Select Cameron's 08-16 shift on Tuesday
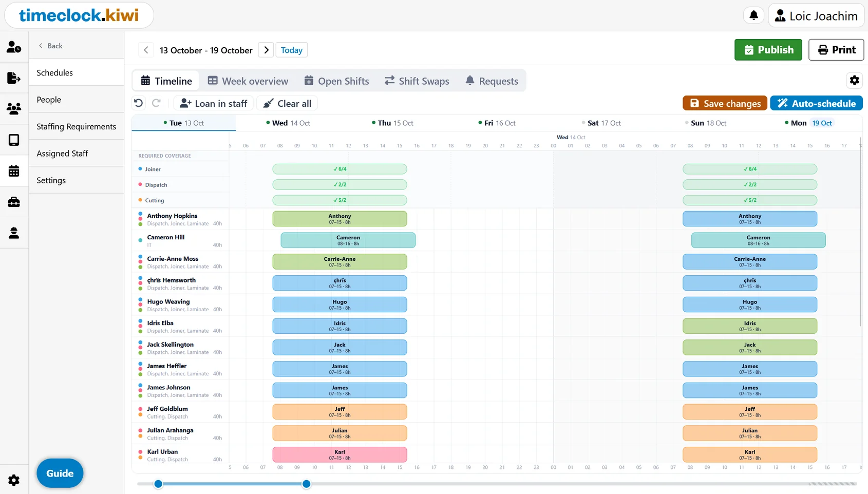The width and height of the screenshot is (868, 494). (348, 240)
